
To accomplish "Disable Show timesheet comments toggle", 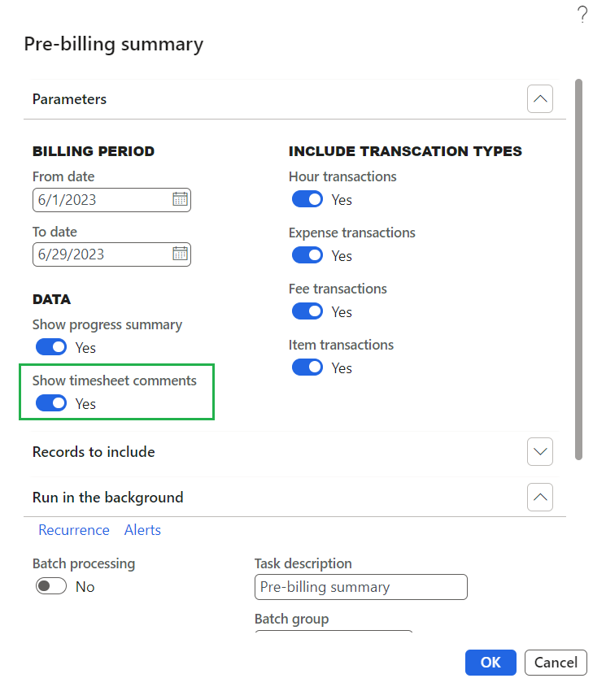I will [x=51, y=404].
